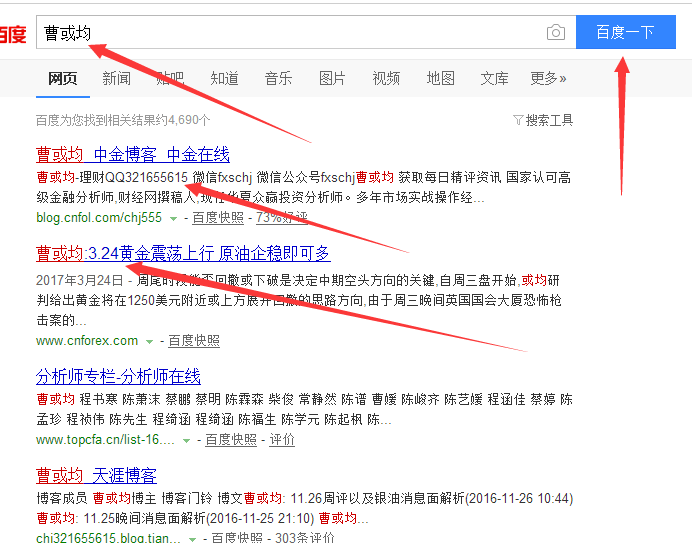Click the date text 2017年3月24日
Screen dimensions: 692x543
point(79,280)
